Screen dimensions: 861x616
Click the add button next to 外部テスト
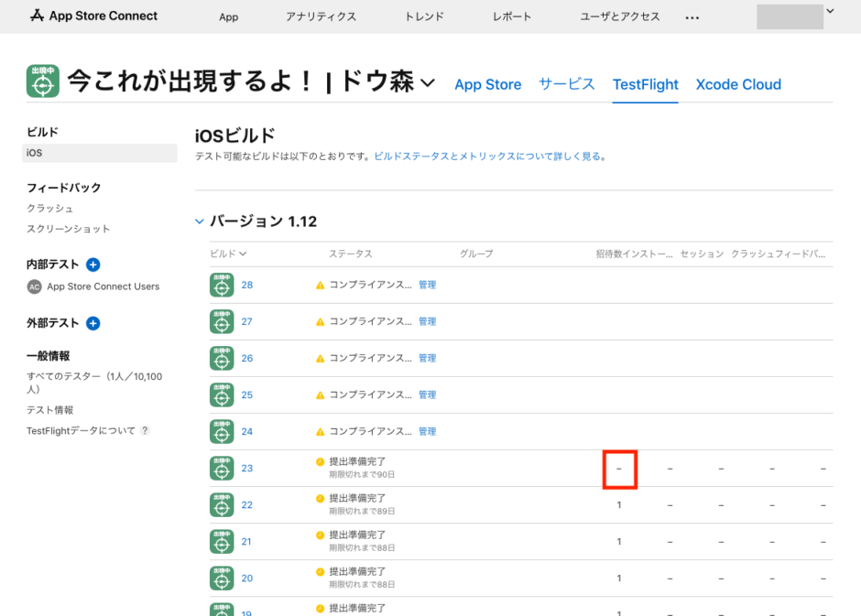[x=92, y=322]
